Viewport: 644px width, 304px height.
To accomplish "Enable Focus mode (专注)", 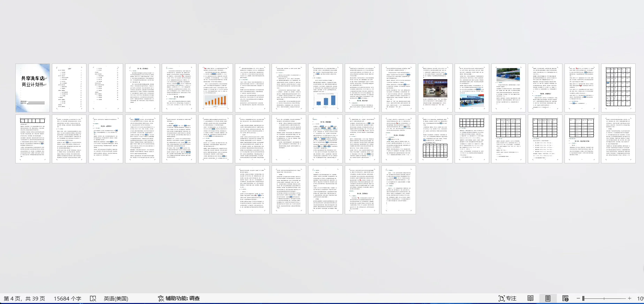I will pyautogui.click(x=508, y=298).
